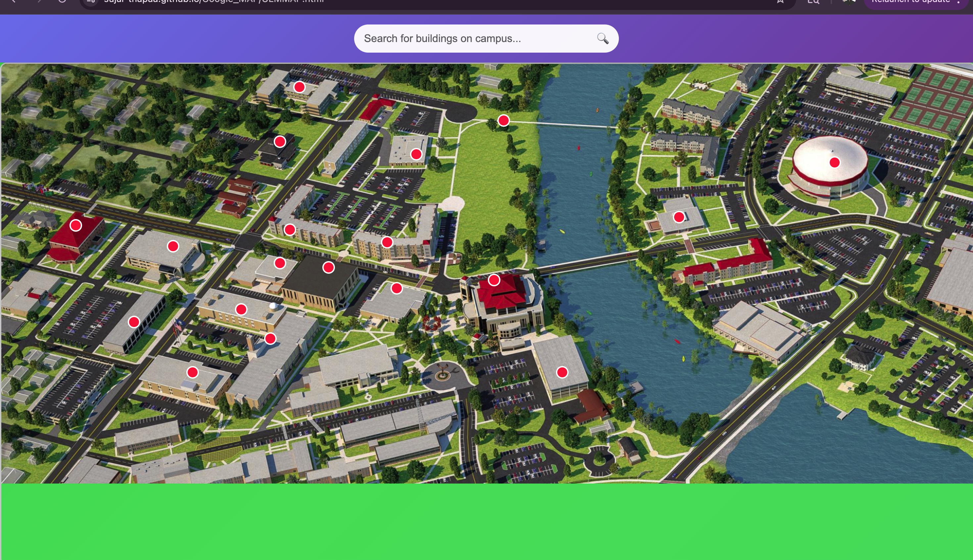
Task: Select marker on the bottom-left tan building
Action: coord(192,372)
